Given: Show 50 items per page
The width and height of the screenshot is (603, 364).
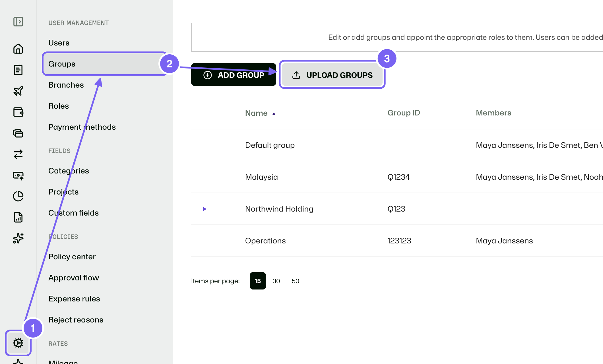Looking at the screenshot, I should [x=296, y=281].
